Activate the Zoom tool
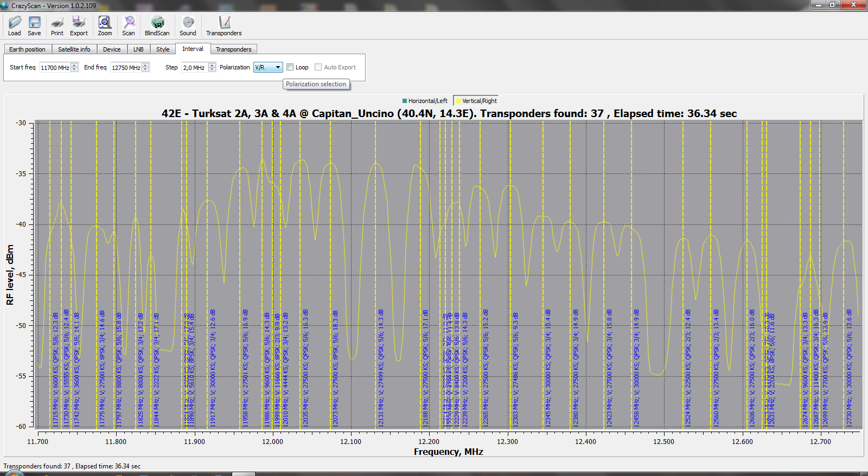The height and width of the screenshot is (476, 868). point(105,26)
